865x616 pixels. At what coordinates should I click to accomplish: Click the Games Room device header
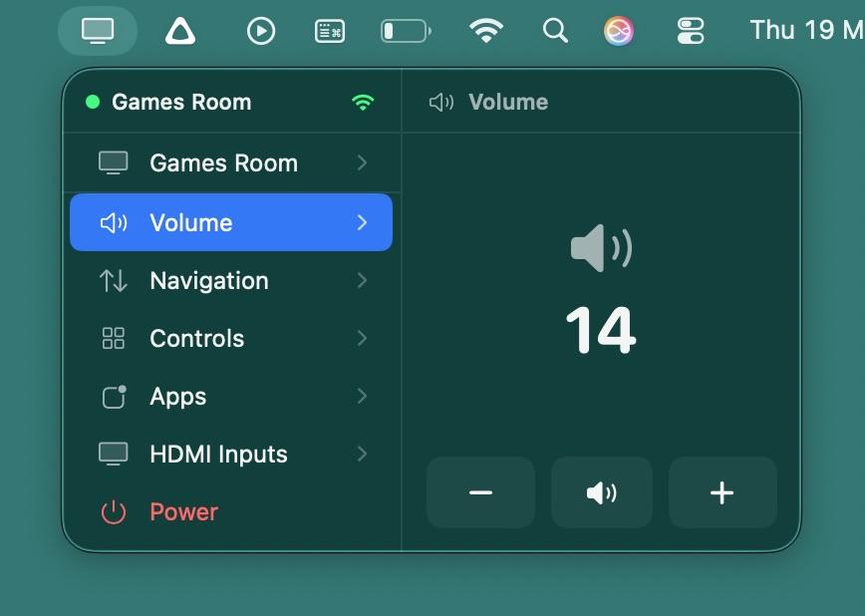click(181, 102)
